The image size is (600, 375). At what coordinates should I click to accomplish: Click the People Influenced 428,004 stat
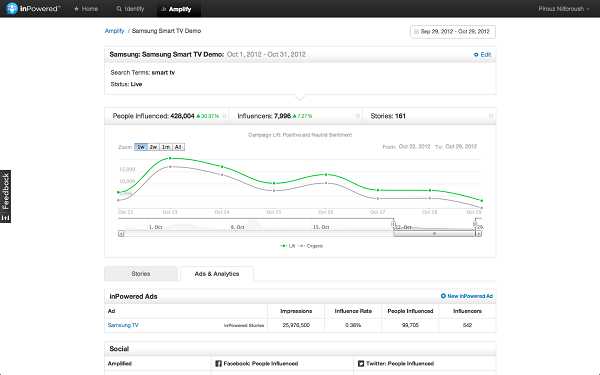click(x=166, y=116)
